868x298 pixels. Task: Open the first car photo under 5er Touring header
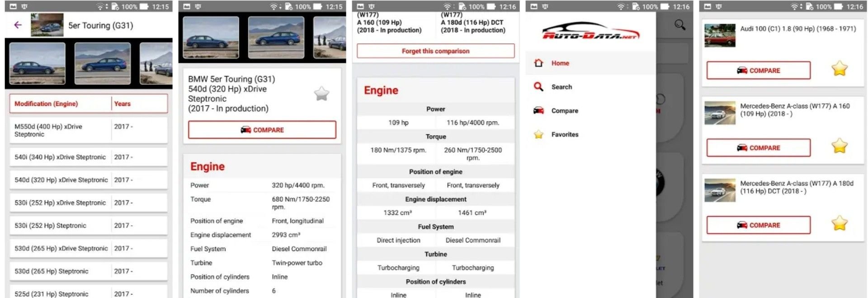coord(37,63)
